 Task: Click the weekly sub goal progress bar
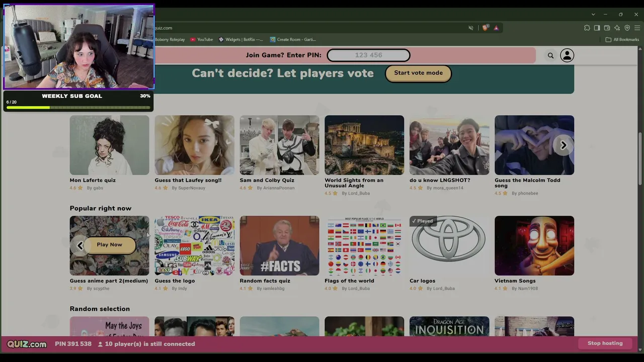[78, 107]
